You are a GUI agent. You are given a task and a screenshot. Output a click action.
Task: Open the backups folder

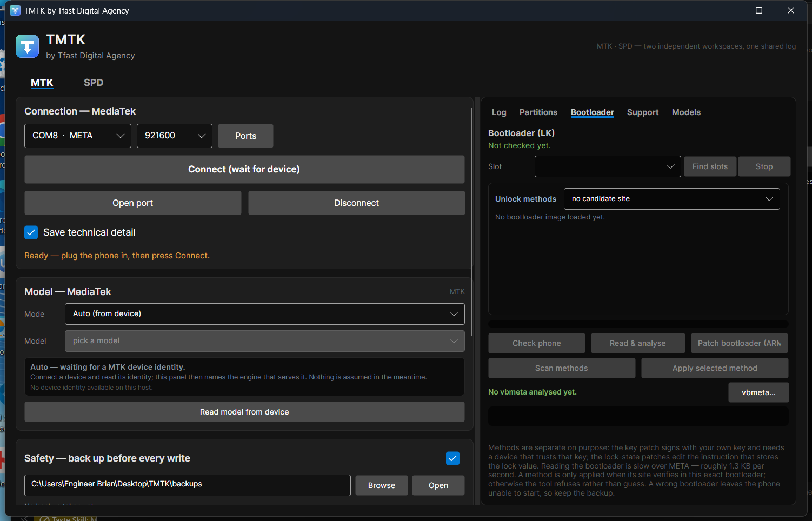438,485
